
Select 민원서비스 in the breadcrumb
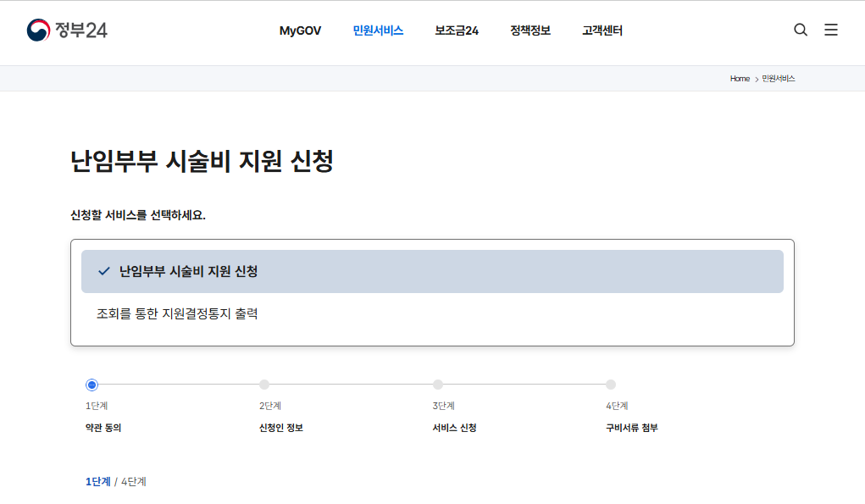click(779, 79)
